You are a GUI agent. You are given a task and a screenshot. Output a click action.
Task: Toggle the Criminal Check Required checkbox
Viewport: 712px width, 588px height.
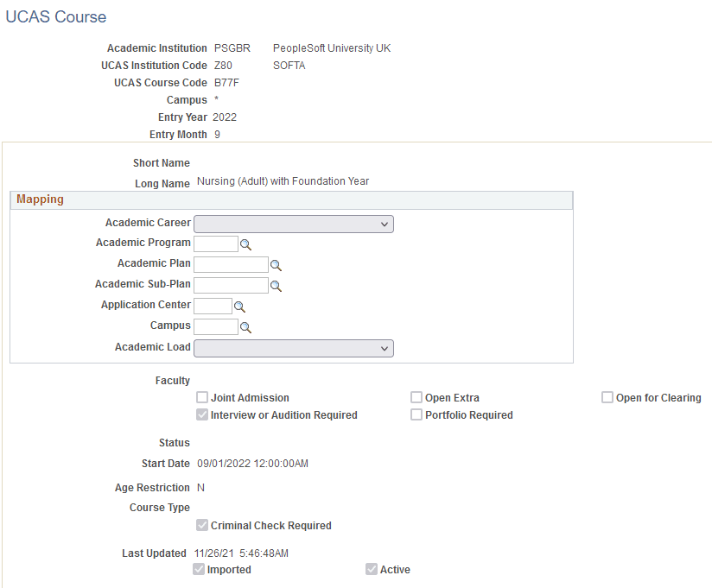[202, 525]
